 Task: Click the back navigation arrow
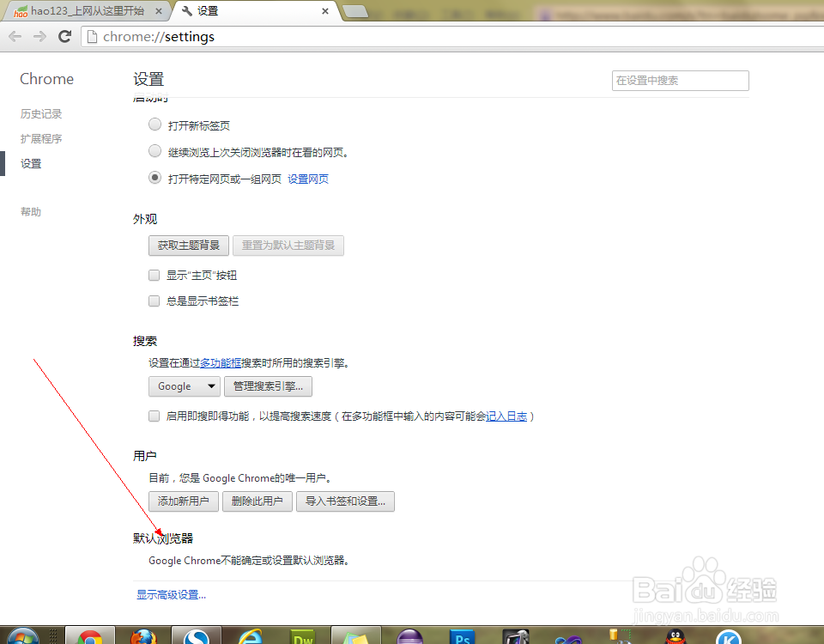[x=15, y=36]
